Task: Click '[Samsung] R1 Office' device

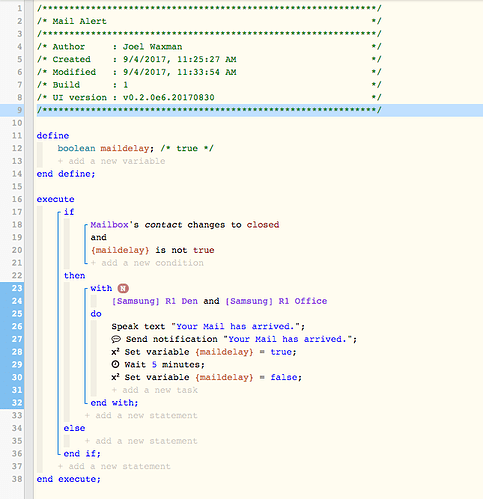Action: pyautogui.click(x=276, y=301)
